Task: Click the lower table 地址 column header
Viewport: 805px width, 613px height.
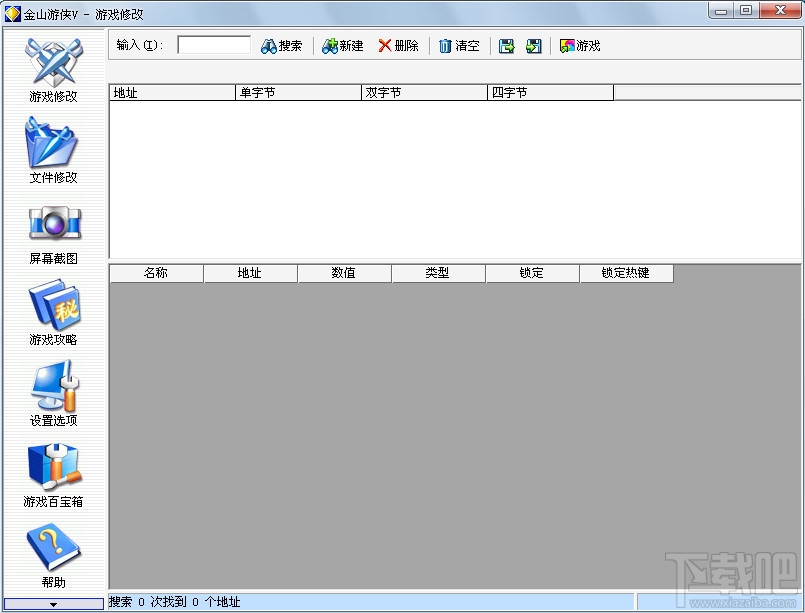Action: tap(250, 273)
